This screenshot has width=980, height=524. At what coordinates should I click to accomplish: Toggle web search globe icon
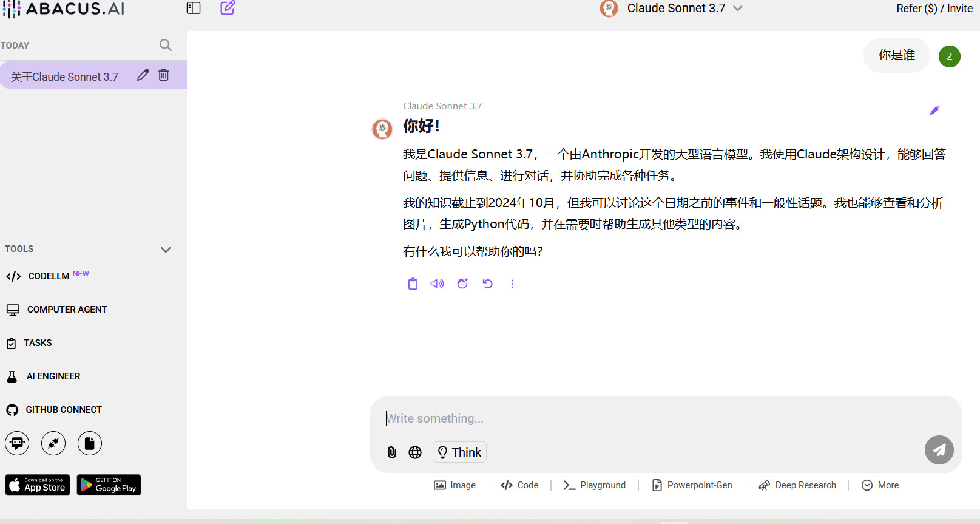click(x=415, y=452)
